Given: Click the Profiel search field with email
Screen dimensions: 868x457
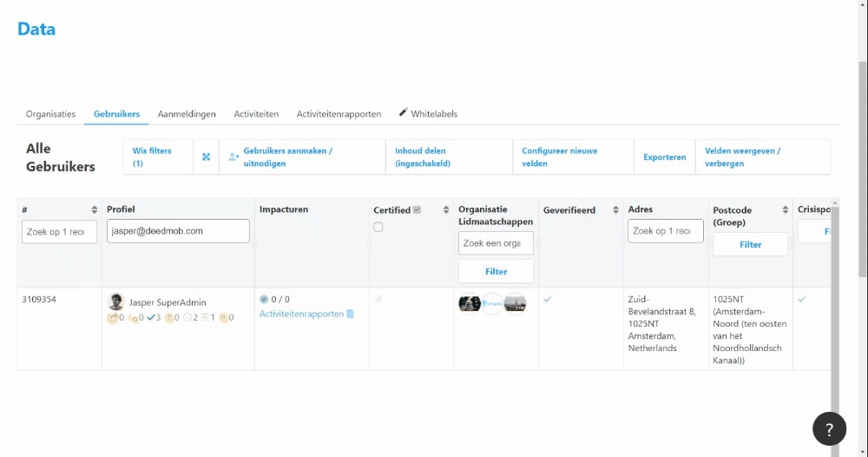Looking at the screenshot, I should point(178,231).
